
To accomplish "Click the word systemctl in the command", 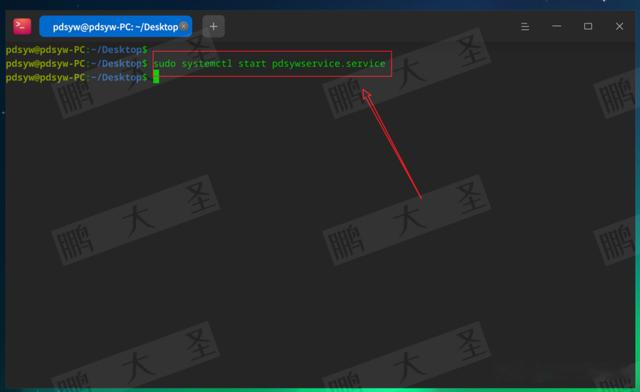I will point(207,64).
